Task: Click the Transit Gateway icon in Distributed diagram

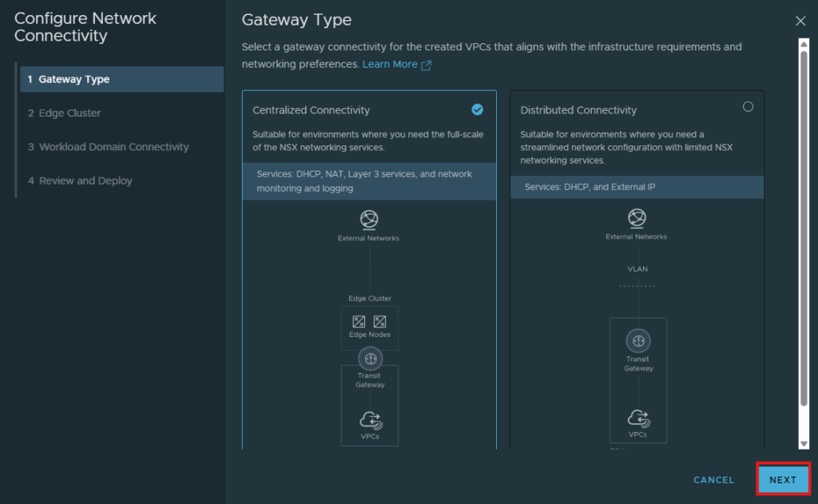Action: (x=638, y=341)
